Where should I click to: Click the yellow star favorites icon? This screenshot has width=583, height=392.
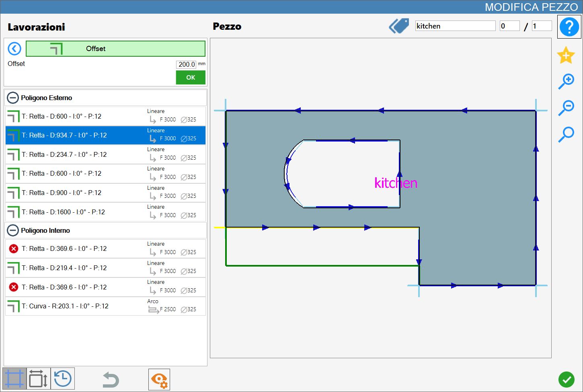[566, 55]
